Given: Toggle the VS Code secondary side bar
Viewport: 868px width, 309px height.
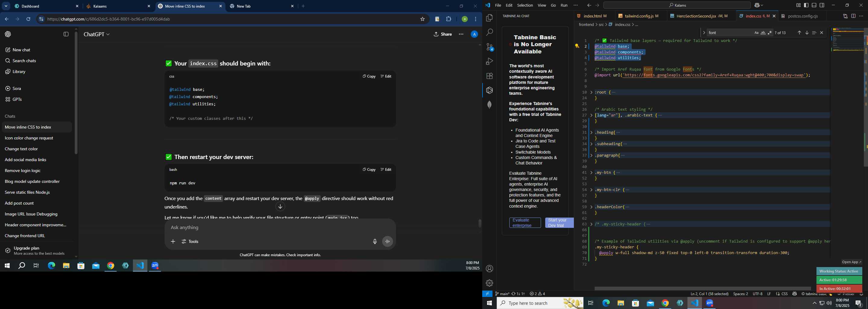Looking at the screenshot, I should 822,5.
